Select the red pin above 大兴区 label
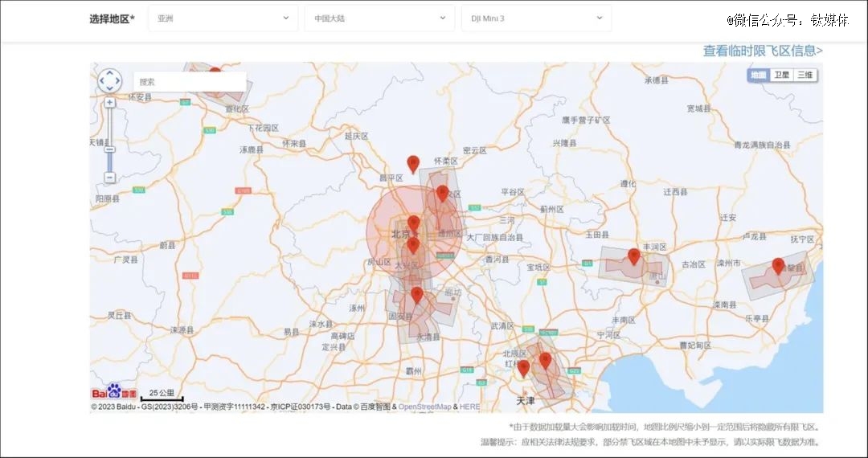 (x=413, y=246)
